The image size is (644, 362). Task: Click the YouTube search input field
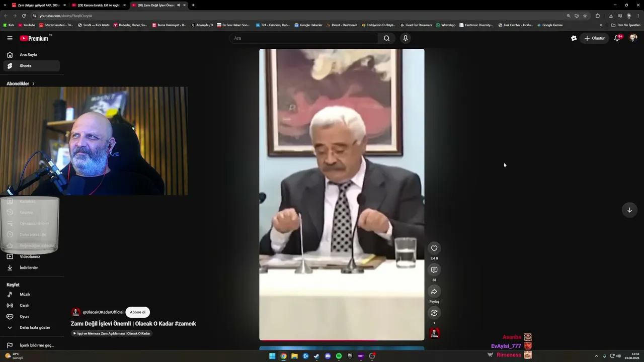click(303, 38)
